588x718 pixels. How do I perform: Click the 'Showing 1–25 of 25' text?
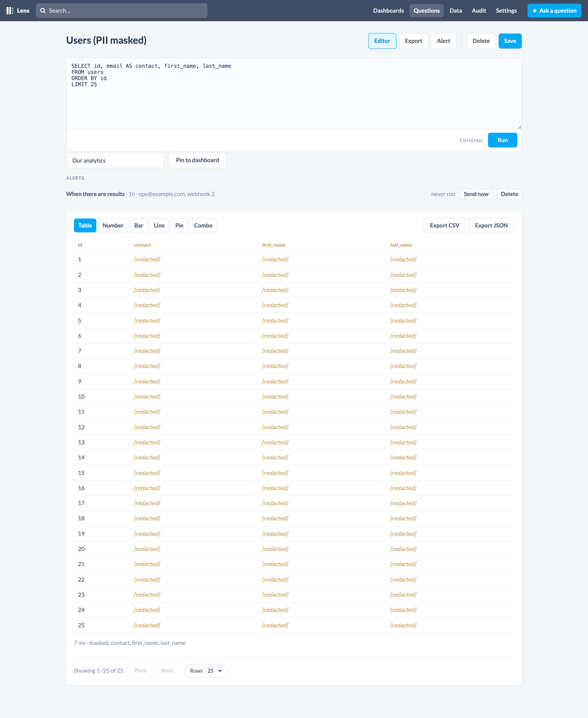[x=99, y=671]
